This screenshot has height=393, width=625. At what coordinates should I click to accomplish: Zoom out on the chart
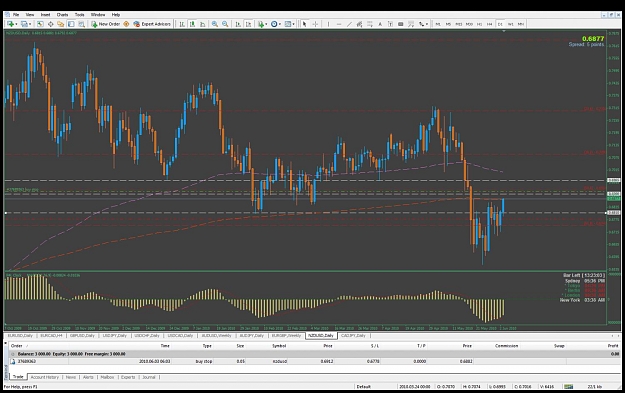225,24
